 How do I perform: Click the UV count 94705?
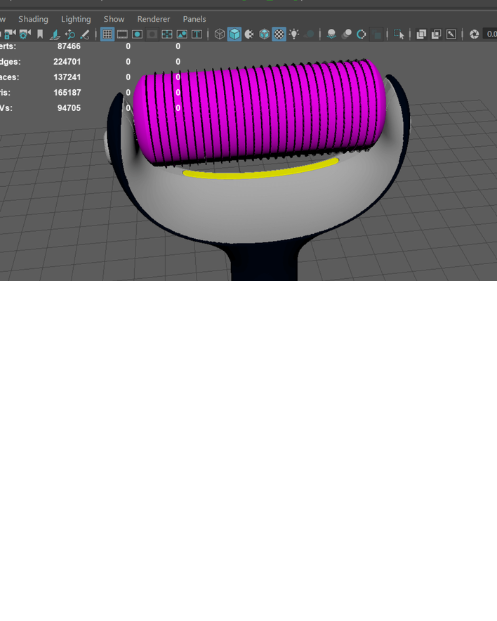point(69,108)
